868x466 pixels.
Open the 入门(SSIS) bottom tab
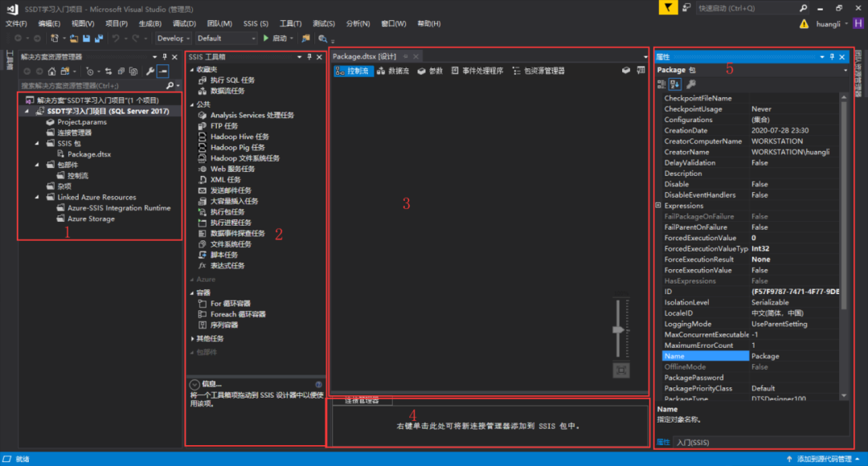tap(693, 443)
